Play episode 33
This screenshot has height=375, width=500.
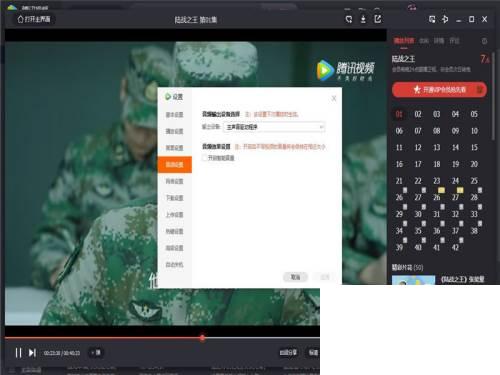[x=474, y=214]
